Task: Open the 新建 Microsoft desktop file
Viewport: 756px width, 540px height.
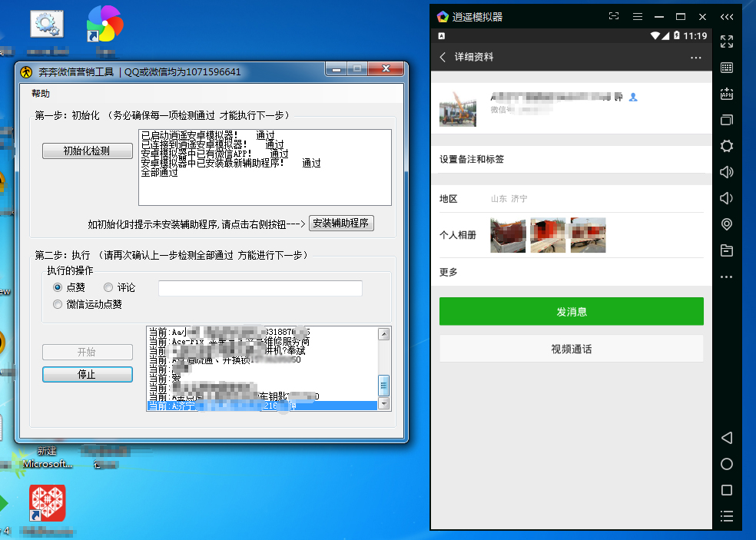Action: tap(48, 457)
